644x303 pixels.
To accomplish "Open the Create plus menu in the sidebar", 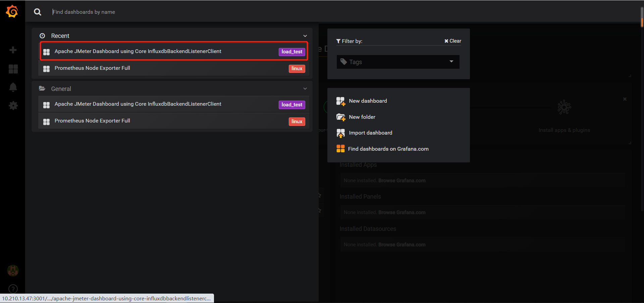I will pos(13,50).
